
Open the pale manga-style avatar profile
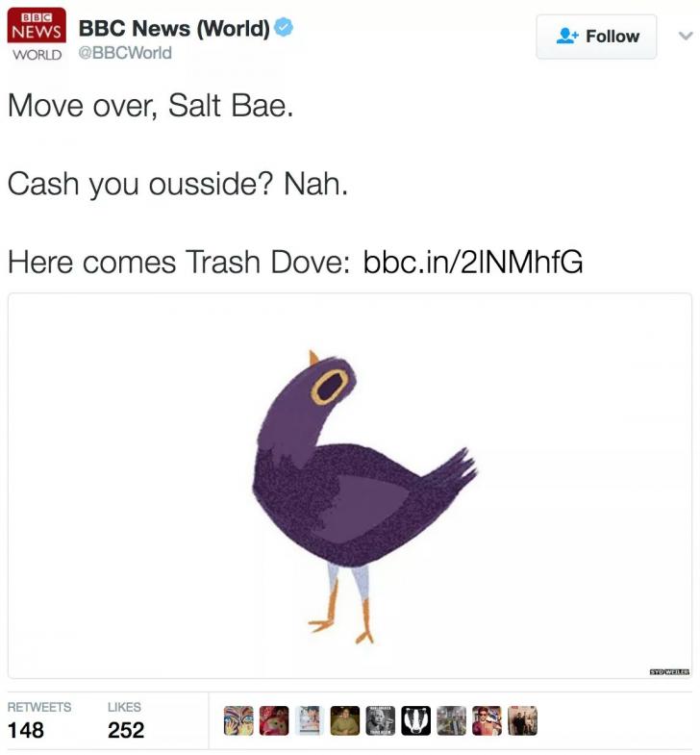pyautogui.click(x=309, y=720)
